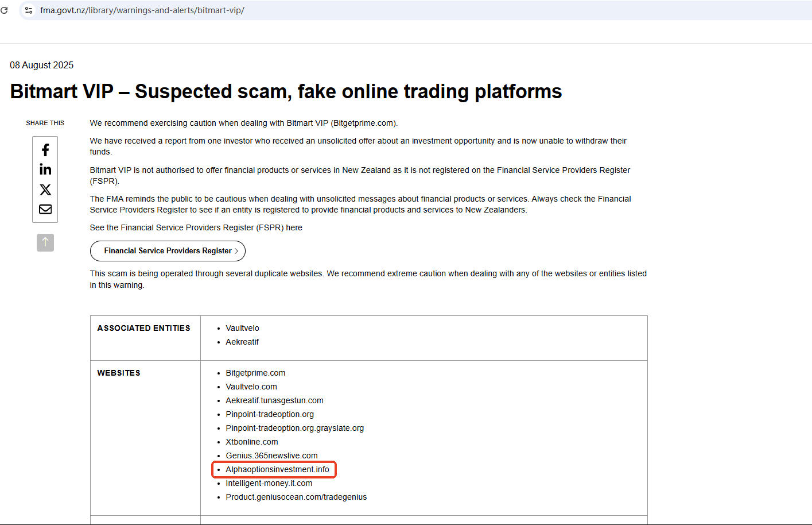Select Aekreatif.tunasgestun.com in the list
The image size is (812, 525).
click(274, 400)
